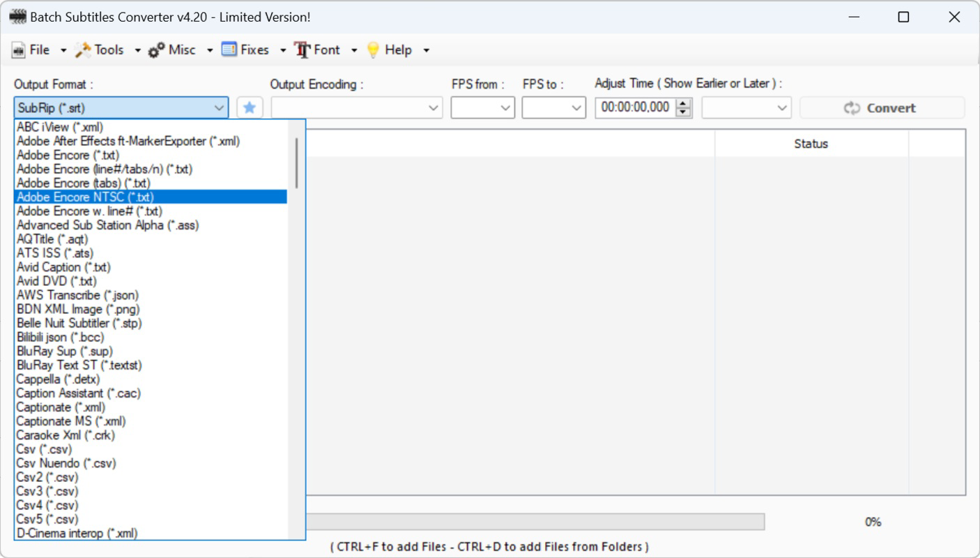The width and height of the screenshot is (980, 558).
Task: Select Adobe After Effects ft-MarkerExporter (*.xml)
Action: [151, 141]
